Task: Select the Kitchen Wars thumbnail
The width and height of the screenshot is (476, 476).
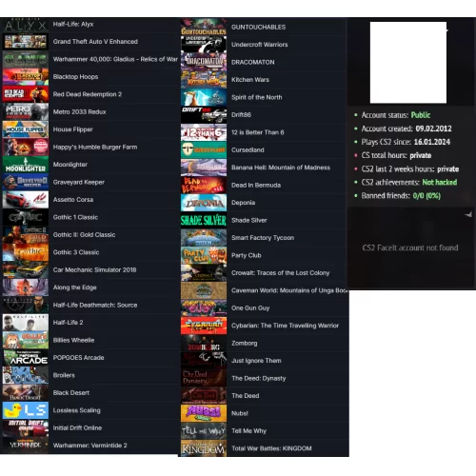Action: point(204,80)
